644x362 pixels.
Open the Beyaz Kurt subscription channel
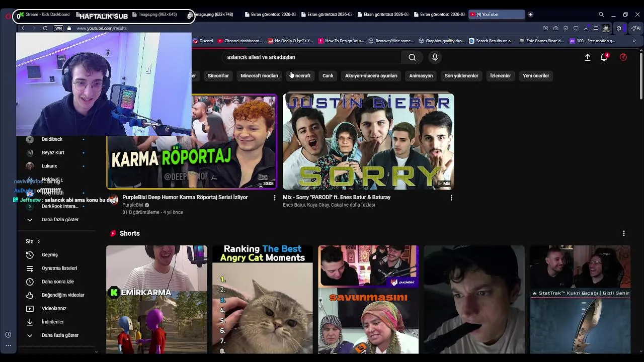pos(53,153)
